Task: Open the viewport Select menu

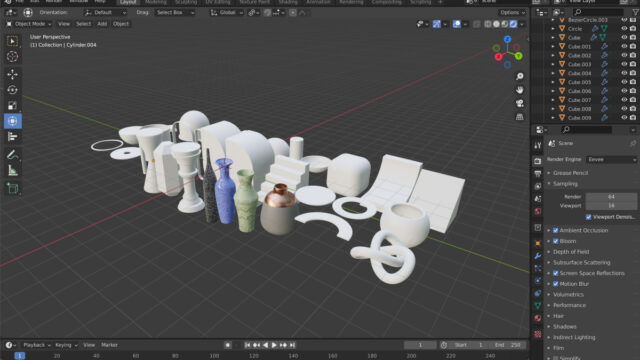Action: pyautogui.click(x=83, y=24)
